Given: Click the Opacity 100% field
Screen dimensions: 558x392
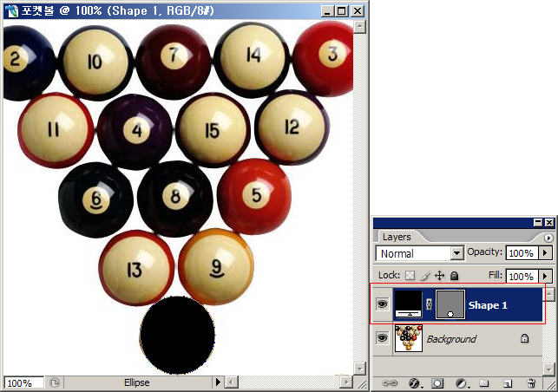Looking at the screenshot, I should pyautogui.click(x=522, y=253).
